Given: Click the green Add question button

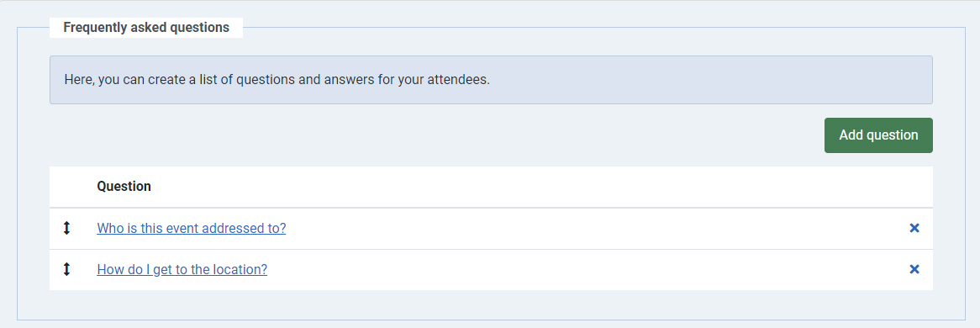Looking at the screenshot, I should tap(878, 135).
